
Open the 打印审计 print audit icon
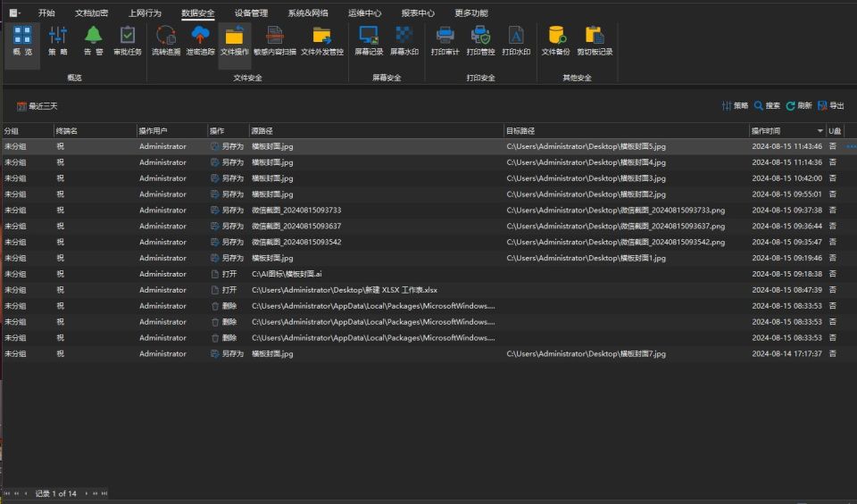445,42
